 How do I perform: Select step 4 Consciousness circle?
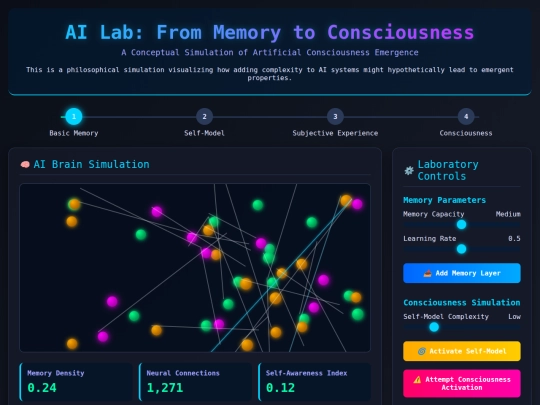tap(466, 116)
